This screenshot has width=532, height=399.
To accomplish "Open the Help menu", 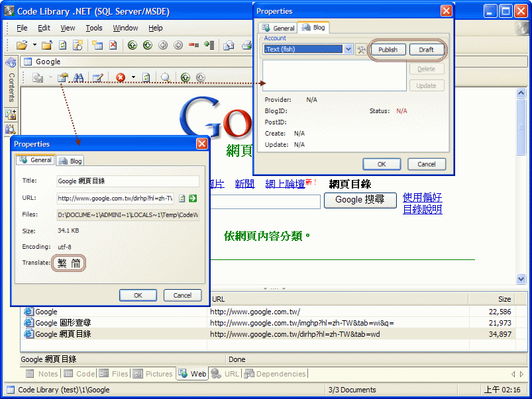I will click(156, 28).
